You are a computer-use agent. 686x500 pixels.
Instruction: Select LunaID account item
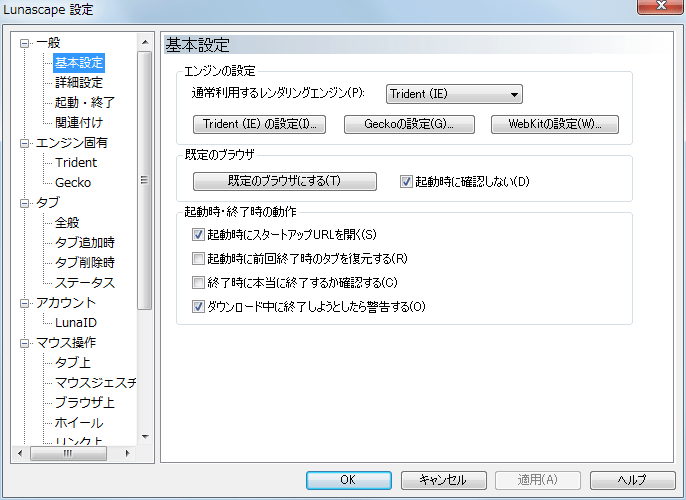click(x=76, y=323)
